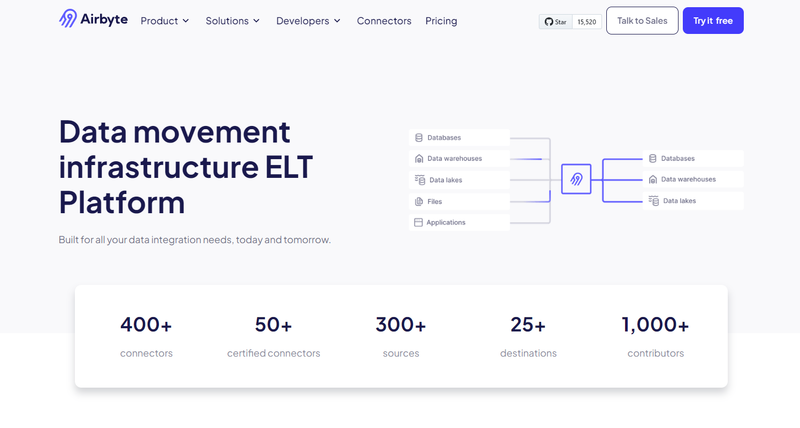The height and width of the screenshot is (428, 800).
Task: Click the destination Data lakes label
Action: point(680,201)
